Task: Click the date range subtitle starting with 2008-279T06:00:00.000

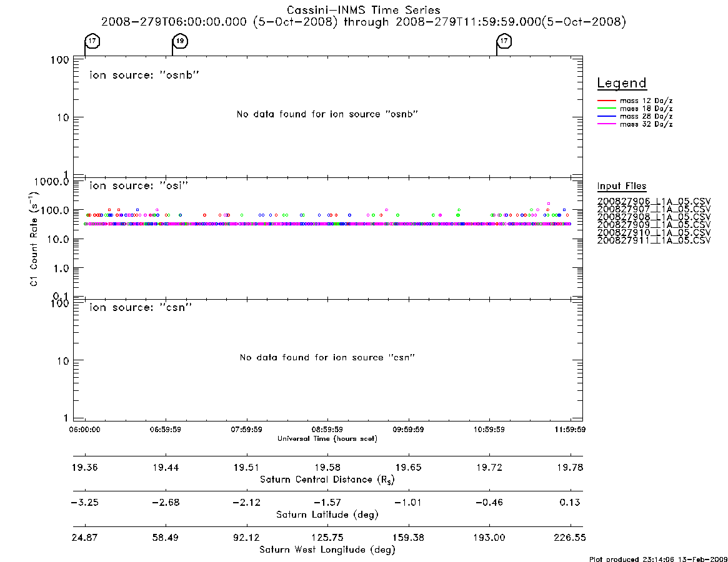Action: click(x=364, y=22)
